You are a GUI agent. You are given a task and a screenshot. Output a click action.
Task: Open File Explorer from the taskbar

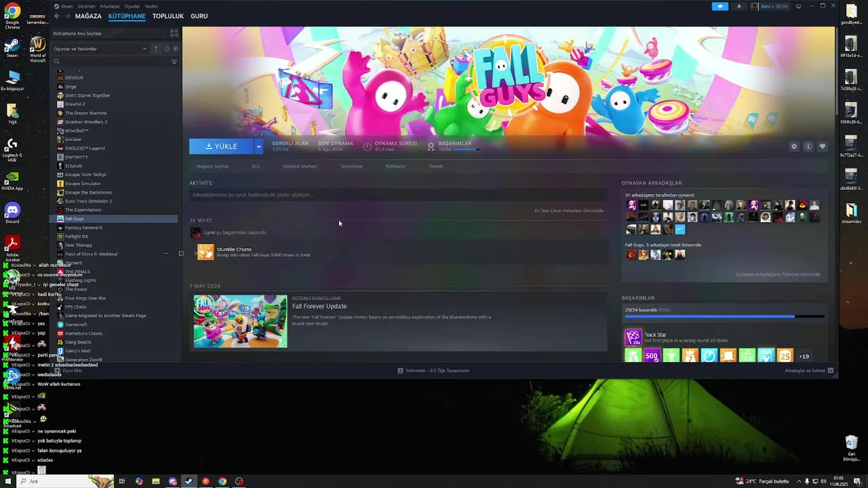(x=155, y=481)
